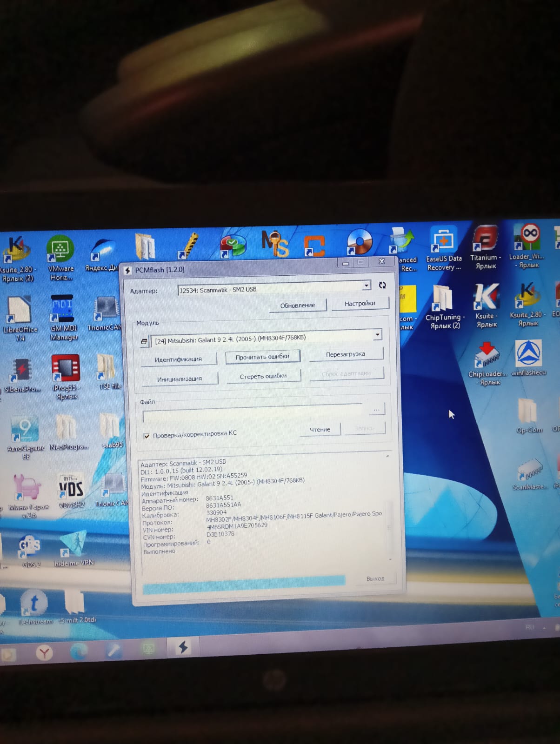Viewport: 560px width, 744px height.
Task: Click the file browse ellipsis button
Action: [x=376, y=410]
